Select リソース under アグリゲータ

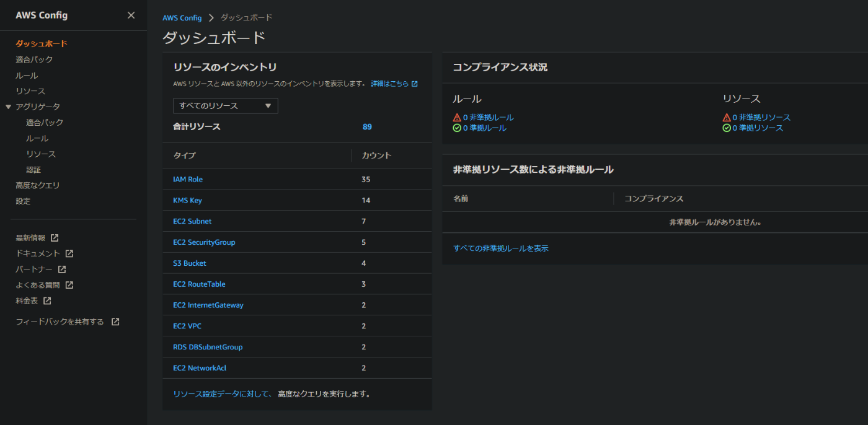coord(41,154)
